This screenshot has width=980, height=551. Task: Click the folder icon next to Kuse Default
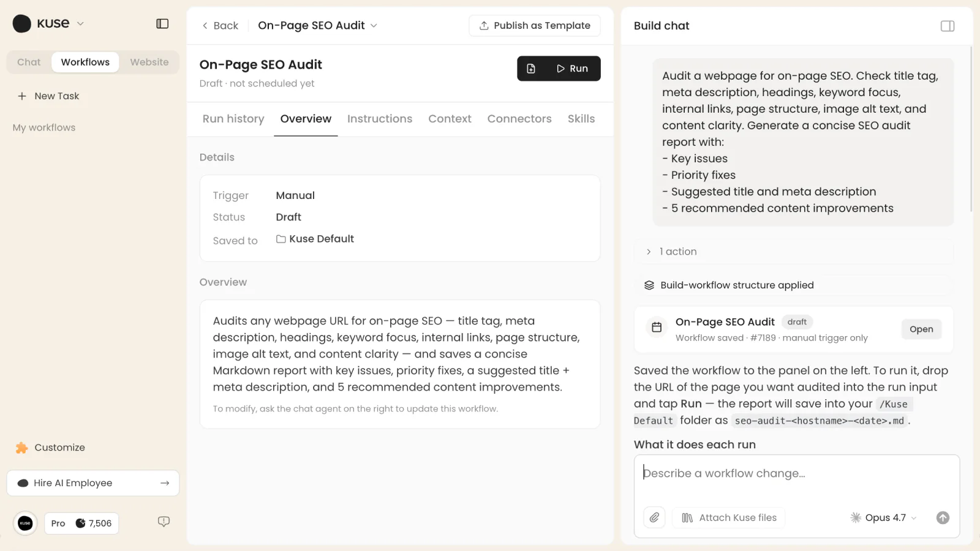[x=281, y=239]
